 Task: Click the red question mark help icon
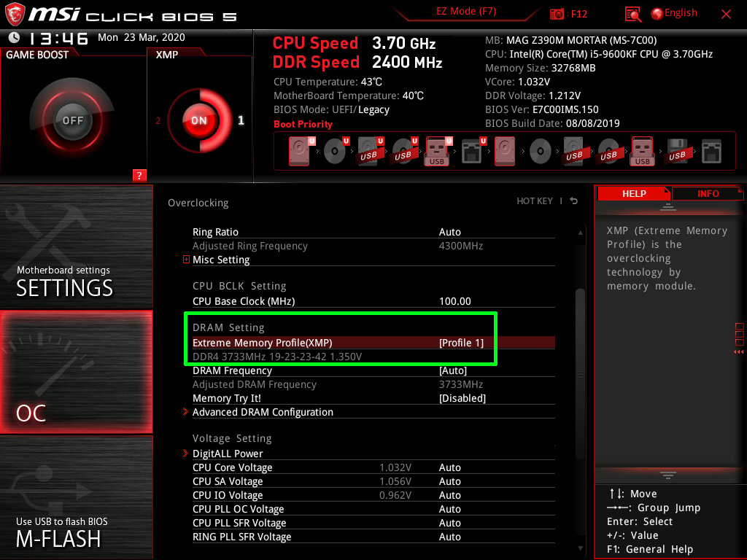click(139, 175)
